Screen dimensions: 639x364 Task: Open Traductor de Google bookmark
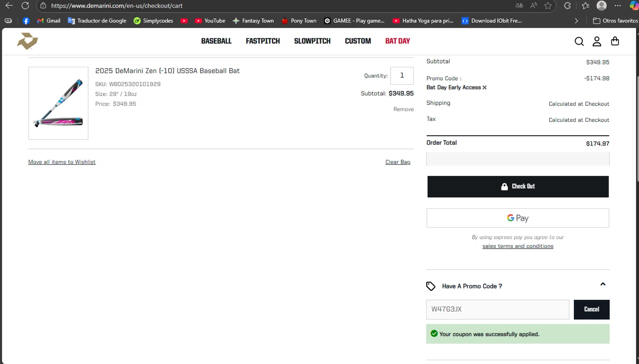click(97, 21)
